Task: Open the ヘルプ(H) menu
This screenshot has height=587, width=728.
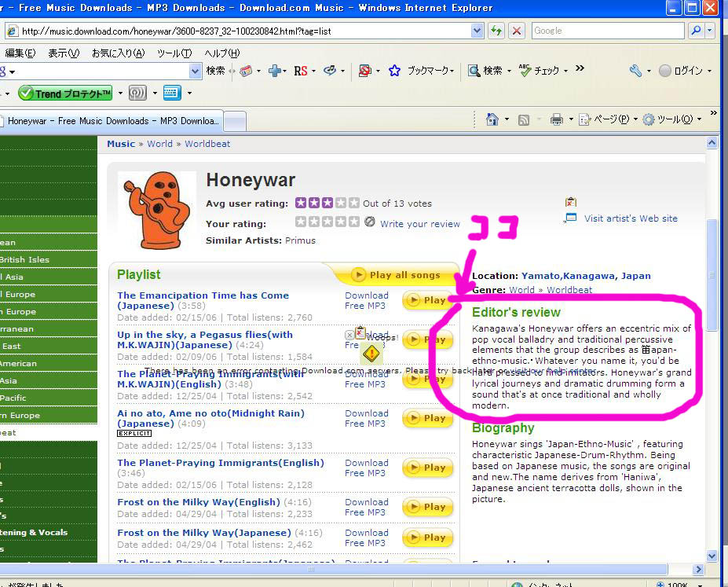Action: click(222, 53)
